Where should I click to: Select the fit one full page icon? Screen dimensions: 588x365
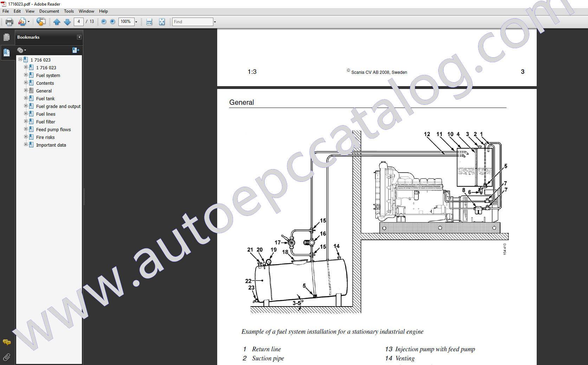point(162,22)
